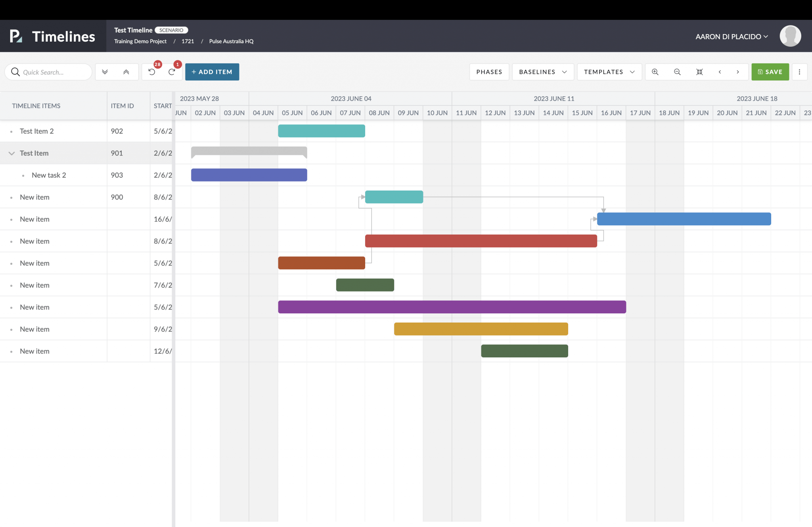812x527 pixels.
Task: Select the Zoom Out tool
Action: pos(677,72)
